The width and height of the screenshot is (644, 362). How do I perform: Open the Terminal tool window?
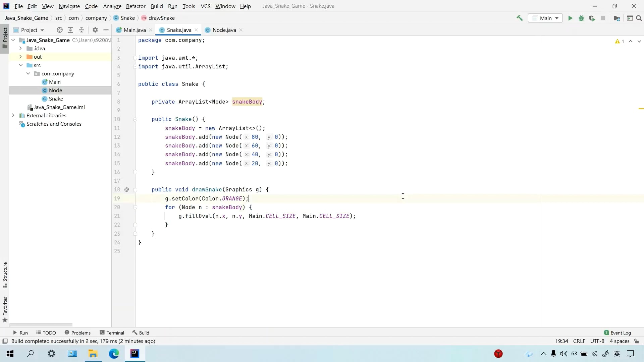(x=112, y=333)
